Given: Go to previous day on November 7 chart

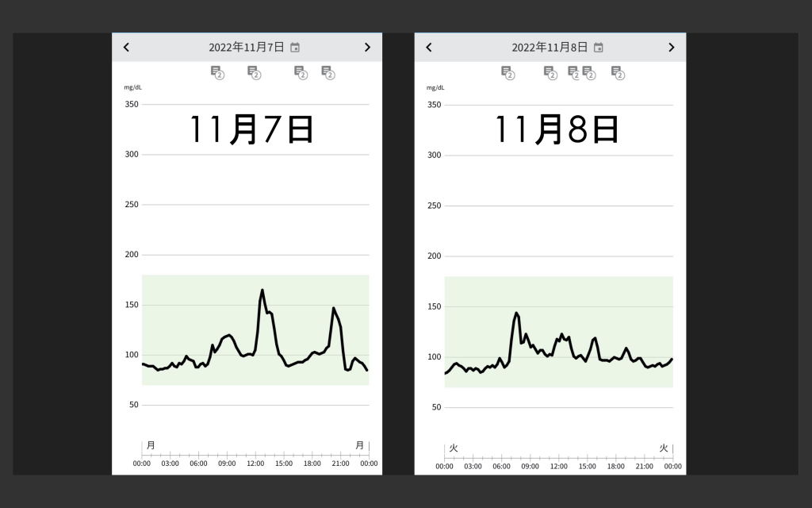Looking at the screenshot, I should point(126,47).
